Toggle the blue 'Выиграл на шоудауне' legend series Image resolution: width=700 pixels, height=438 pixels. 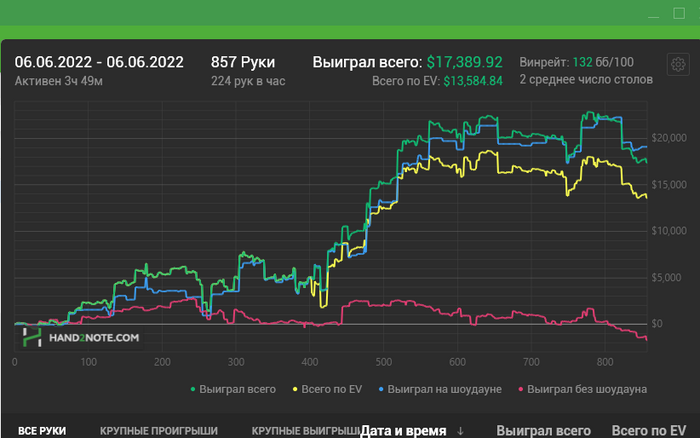coord(440,389)
